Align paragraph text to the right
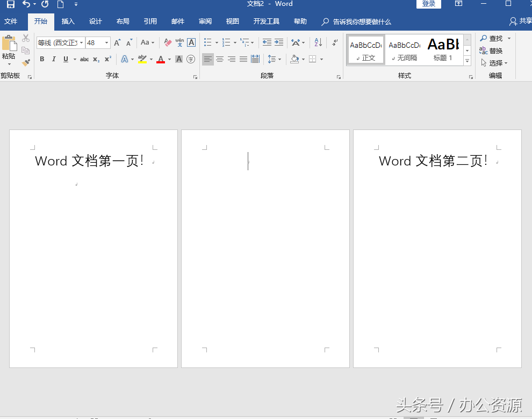Screen dimensions: 532x419 point(232,60)
